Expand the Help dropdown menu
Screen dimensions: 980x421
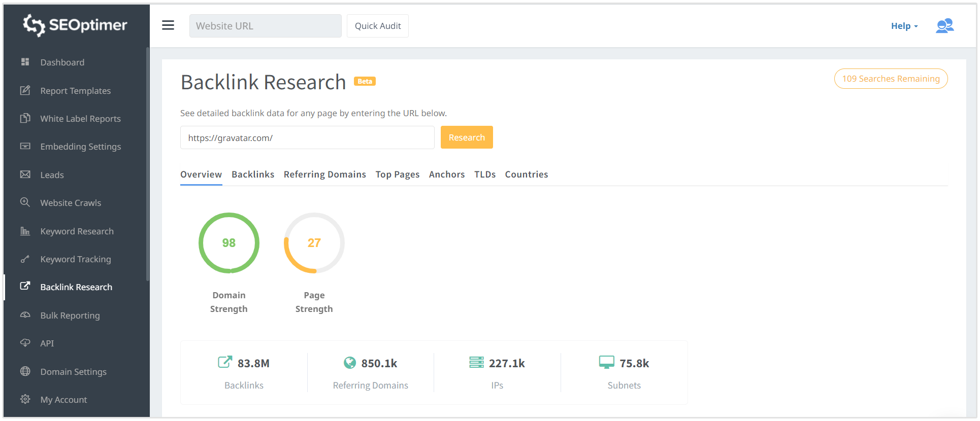coord(904,26)
